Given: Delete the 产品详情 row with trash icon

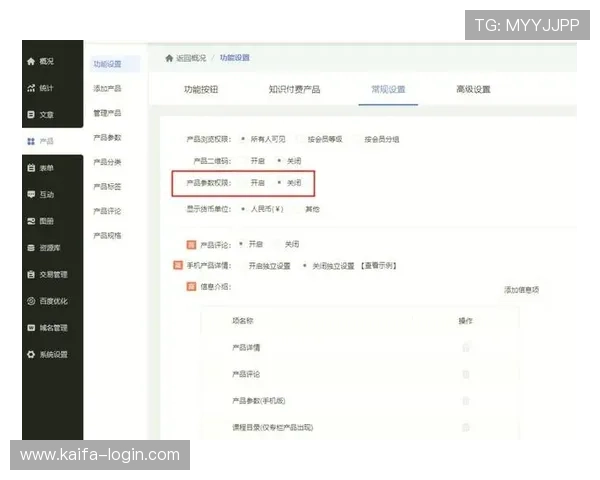Looking at the screenshot, I should pyautogui.click(x=466, y=348).
